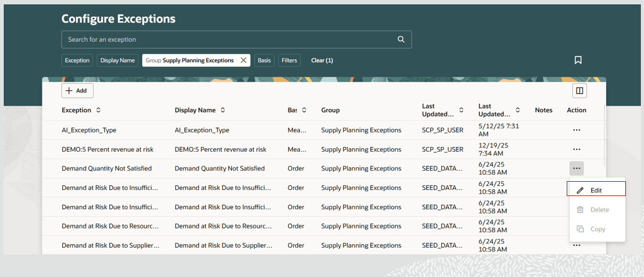The image size is (644, 277).
Task: Open actions menu for DEMO:5 Percent revenue row
Action: click(x=576, y=149)
